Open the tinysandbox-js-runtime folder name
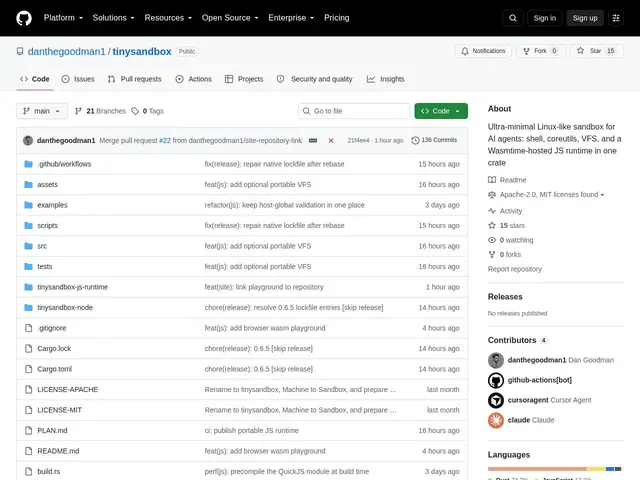Image resolution: width=640 pixels, height=480 pixels. click(x=73, y=287)
